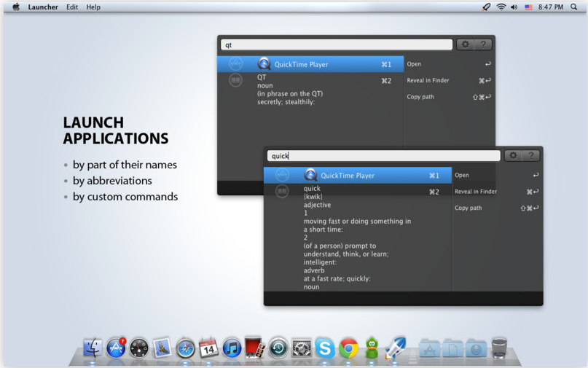Open Spotlight search magnifier
588x368 pixels.
click(x=573, y=7)
